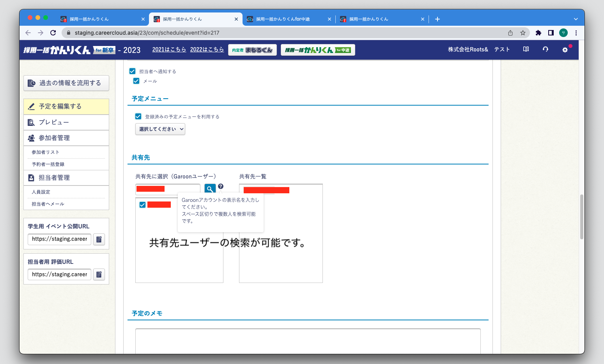Image resolution: width=604 pixels, height=364 pixels.
Task: Click the 内定者まもるくん menu badge
Action: [252, 49]
